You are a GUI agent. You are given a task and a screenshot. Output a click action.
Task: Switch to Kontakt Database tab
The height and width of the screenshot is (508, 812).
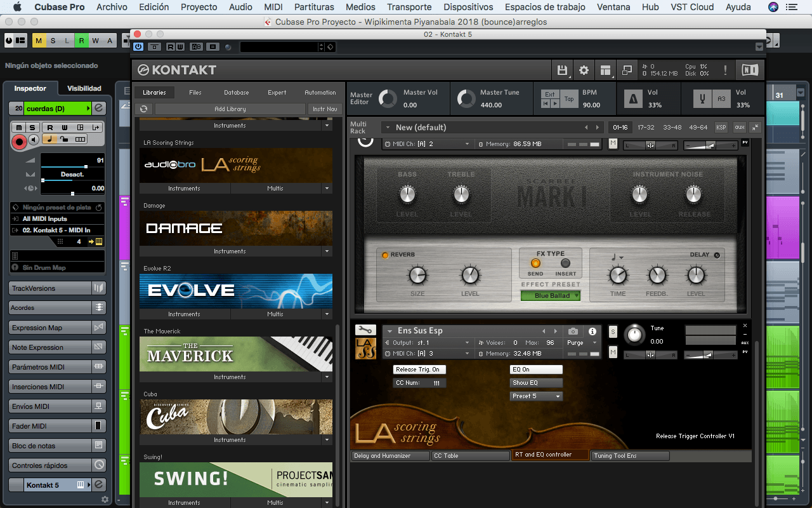(236, 93)
